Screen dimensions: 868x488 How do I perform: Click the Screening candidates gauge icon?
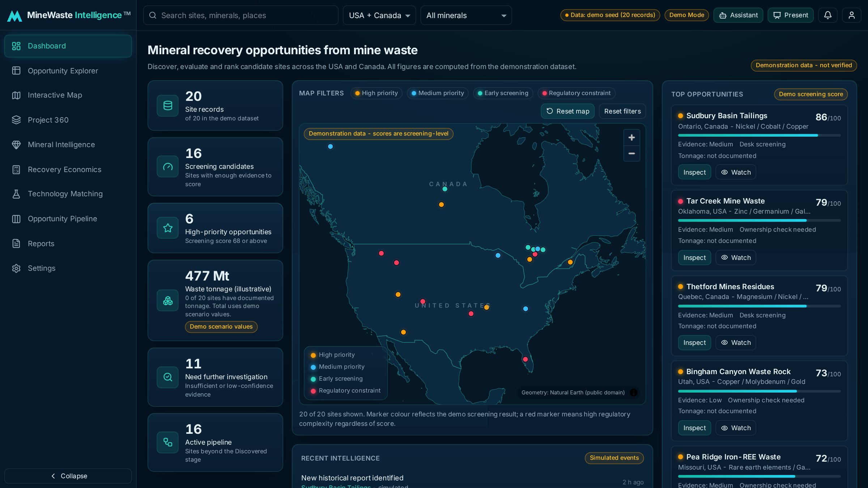click(x=167, y=167)
